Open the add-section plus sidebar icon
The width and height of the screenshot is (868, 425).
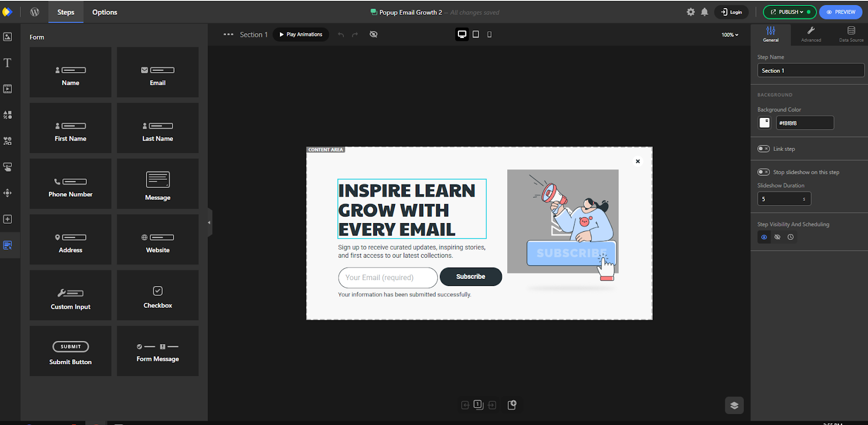(8, 219)
